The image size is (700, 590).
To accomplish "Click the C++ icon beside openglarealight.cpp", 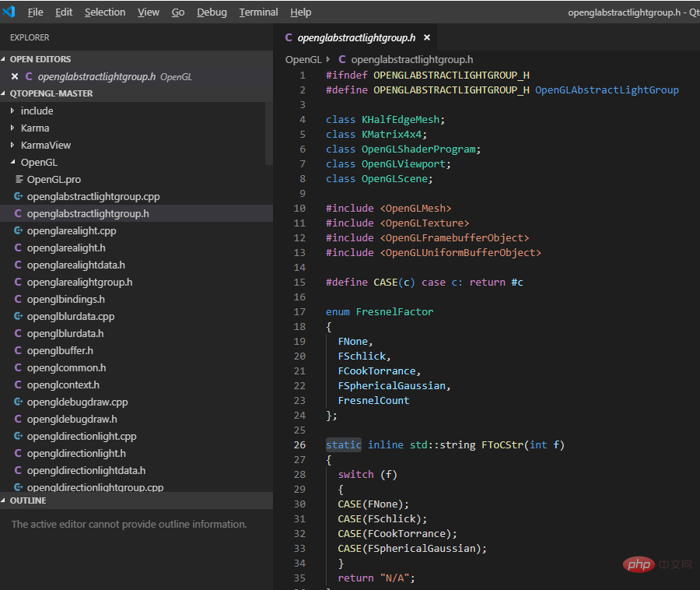I will [x=19, y=230].
